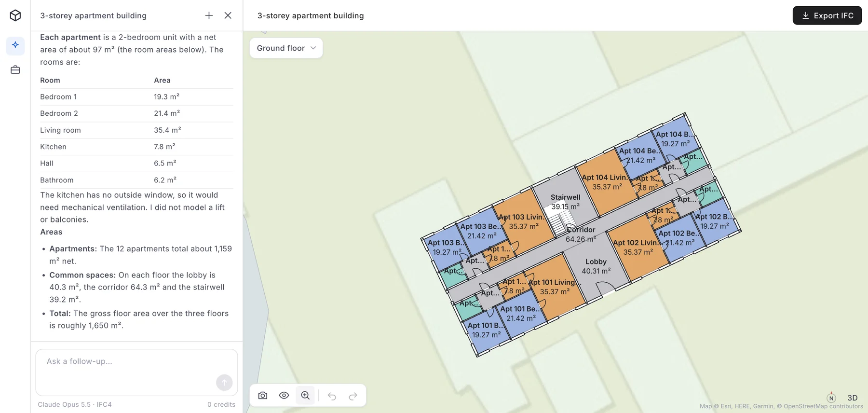Viewport: 868px width, 413px height.
Task: Select Apt 101 bedroom 21.42 m²
Action: 521,314
